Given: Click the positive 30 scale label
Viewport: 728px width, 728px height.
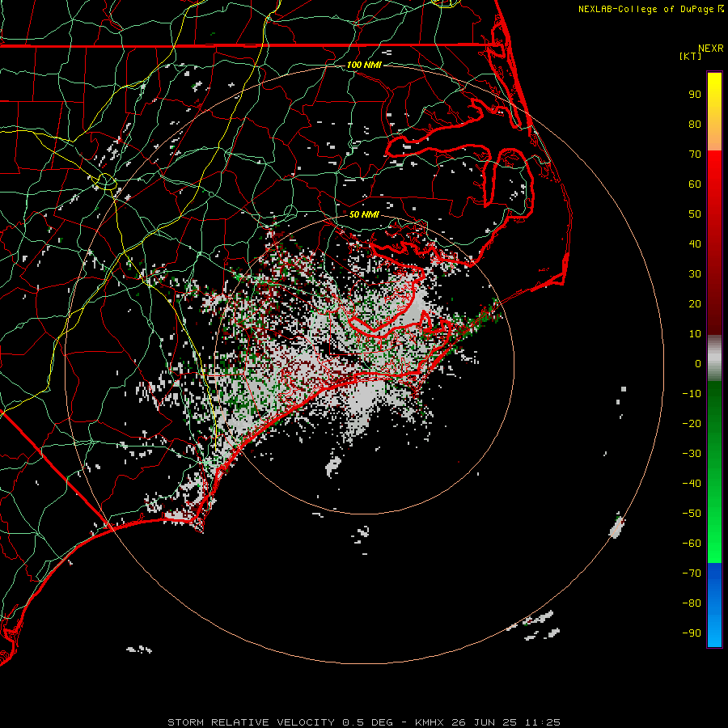Looking at the screenshot, I should pyautogui.click(x=695, y=274).
